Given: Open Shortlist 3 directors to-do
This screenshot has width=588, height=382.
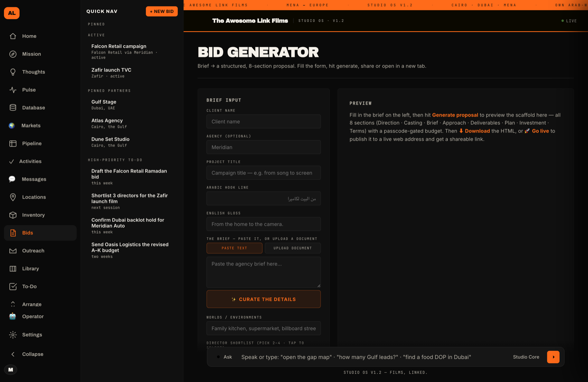Looking at the screenshot, I should tap(132, 201).
